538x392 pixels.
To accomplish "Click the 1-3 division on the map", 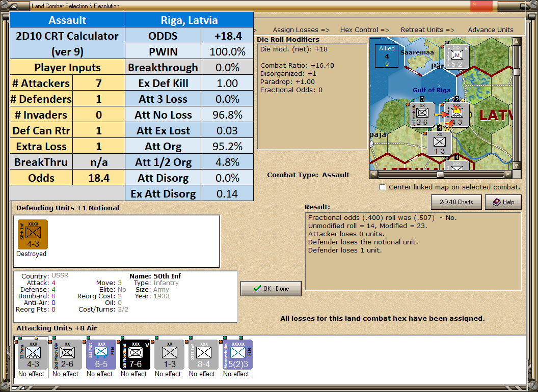I will pos(439,144).
